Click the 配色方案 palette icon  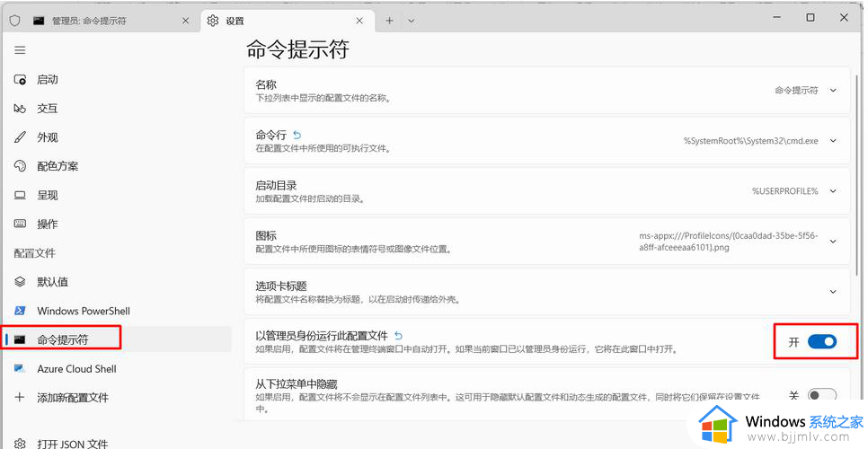tap(20, 166)
